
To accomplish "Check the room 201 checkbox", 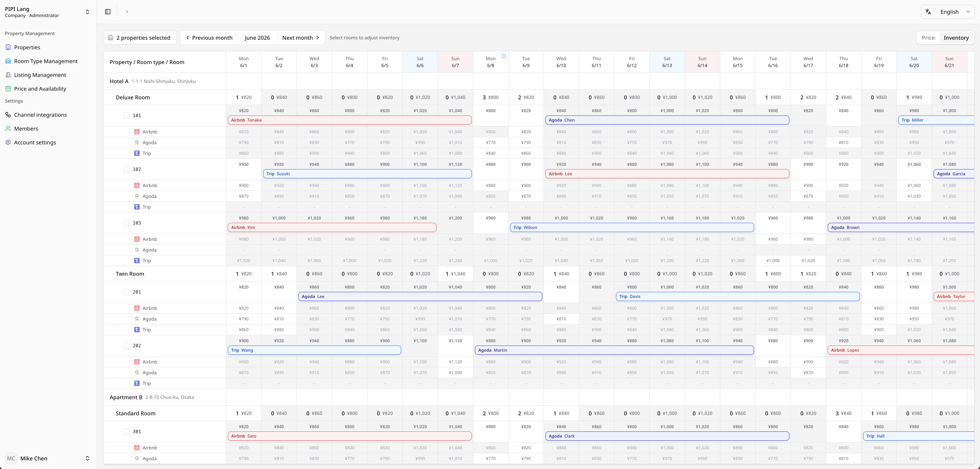I will [126, 292].
